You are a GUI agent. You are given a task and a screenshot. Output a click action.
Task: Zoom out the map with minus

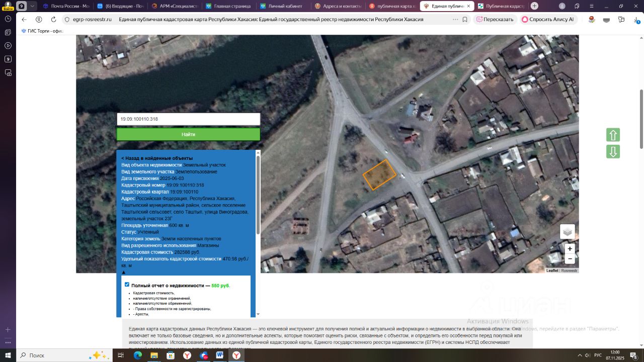pos(570,259)
